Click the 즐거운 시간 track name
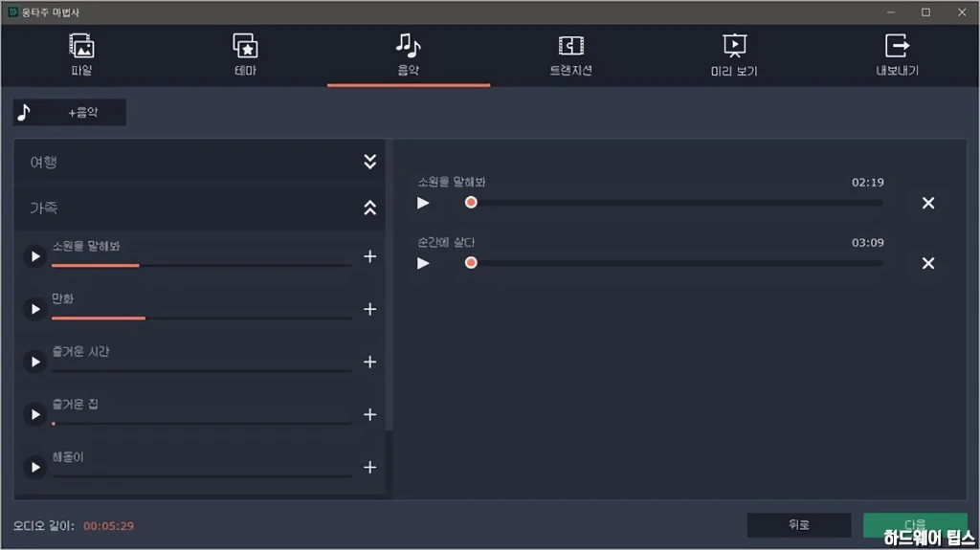Screen dimensions: 980x550 tap(80, 351)
